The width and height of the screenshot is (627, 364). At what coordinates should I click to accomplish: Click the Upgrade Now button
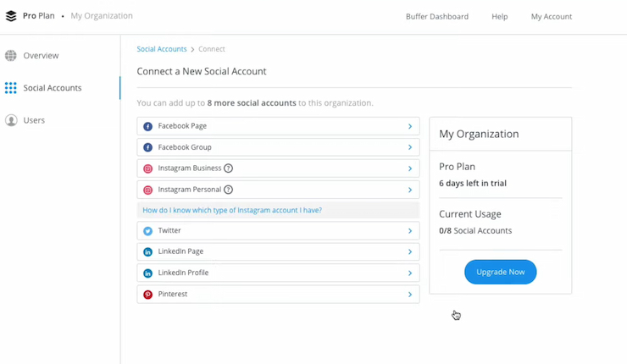click(x=500, y=272)
